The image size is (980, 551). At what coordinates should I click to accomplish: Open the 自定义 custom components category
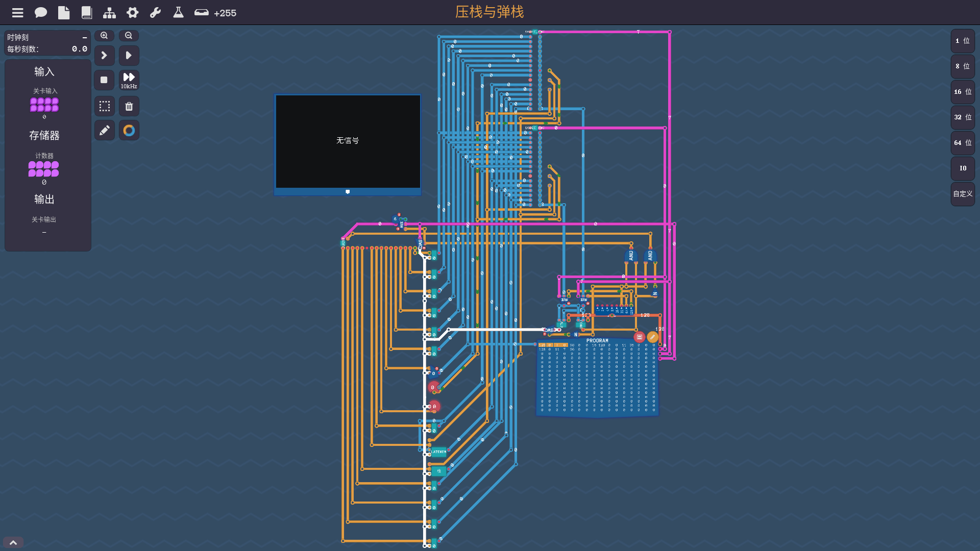(x=963, y=194)
